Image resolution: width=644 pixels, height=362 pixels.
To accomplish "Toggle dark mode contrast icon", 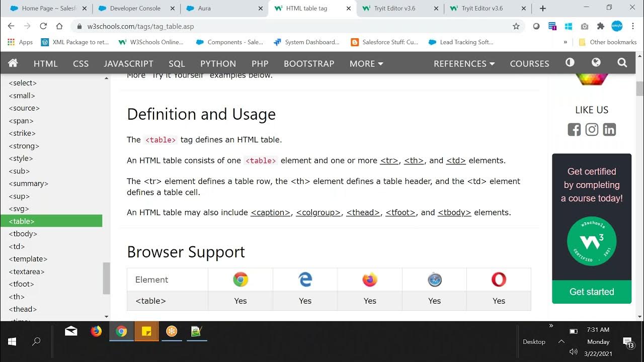I will (570, 63).
